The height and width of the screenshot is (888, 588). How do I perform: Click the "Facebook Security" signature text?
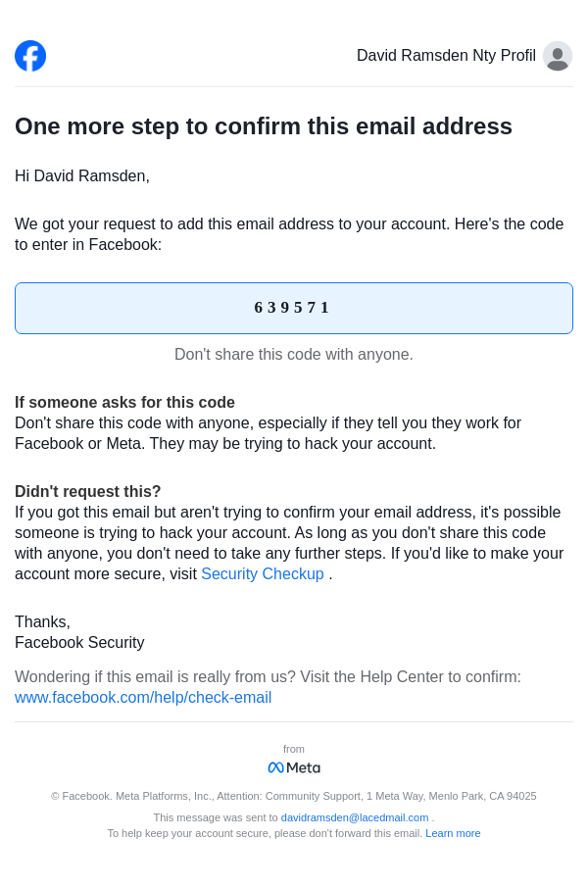pos(79,643)
